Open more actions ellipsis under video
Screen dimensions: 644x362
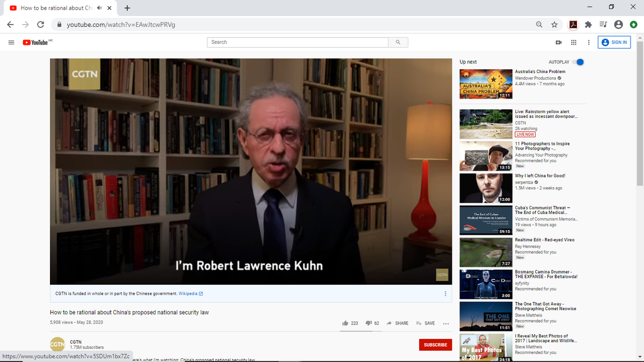point(446,324)
